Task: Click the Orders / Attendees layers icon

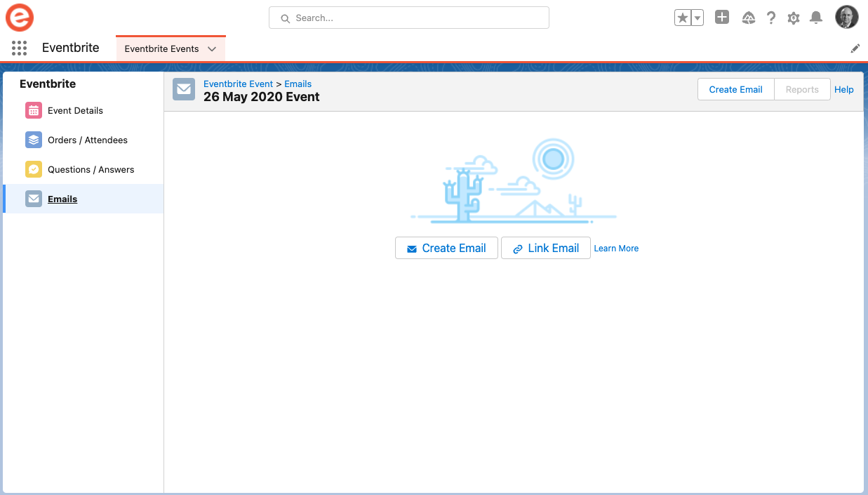Action: (34, 140)
